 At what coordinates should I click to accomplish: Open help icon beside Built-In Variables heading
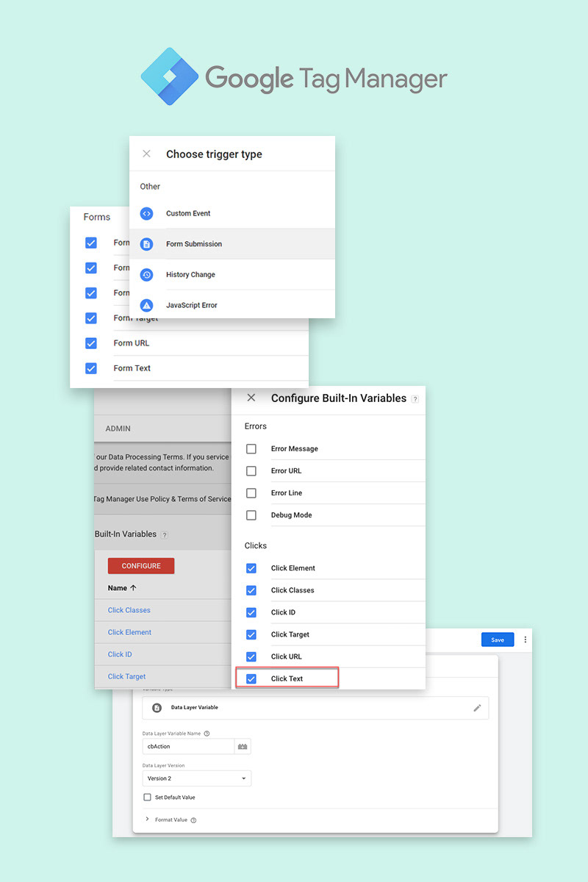165,535
